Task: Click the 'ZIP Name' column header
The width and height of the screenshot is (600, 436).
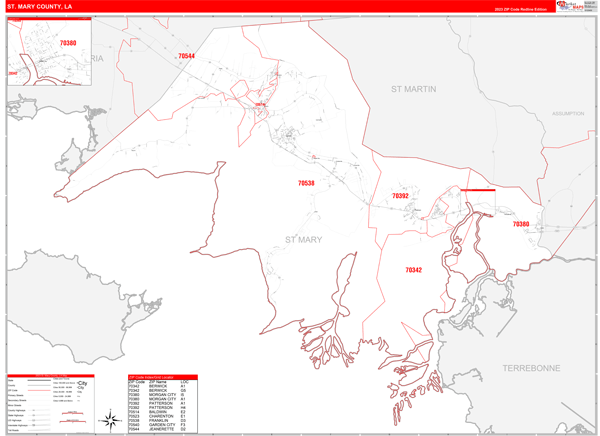Action: (157, 382)
